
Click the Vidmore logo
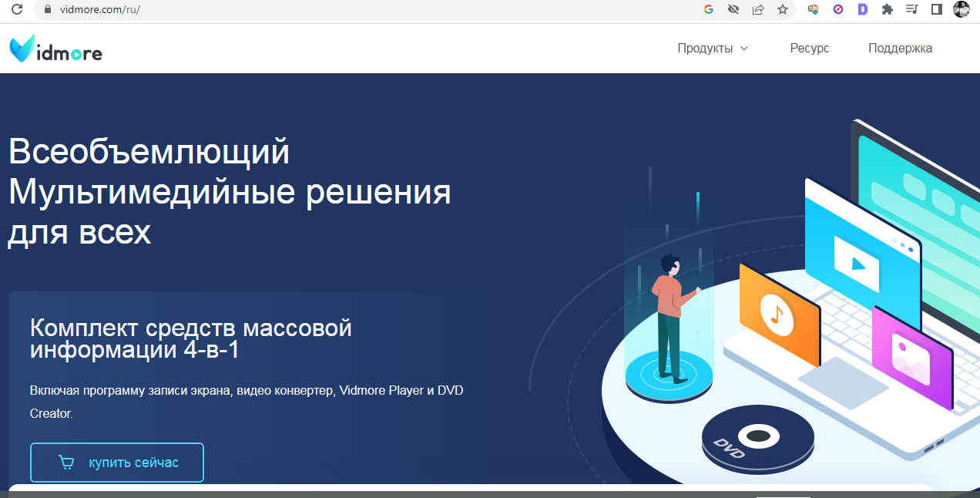[x=55, y=49]
